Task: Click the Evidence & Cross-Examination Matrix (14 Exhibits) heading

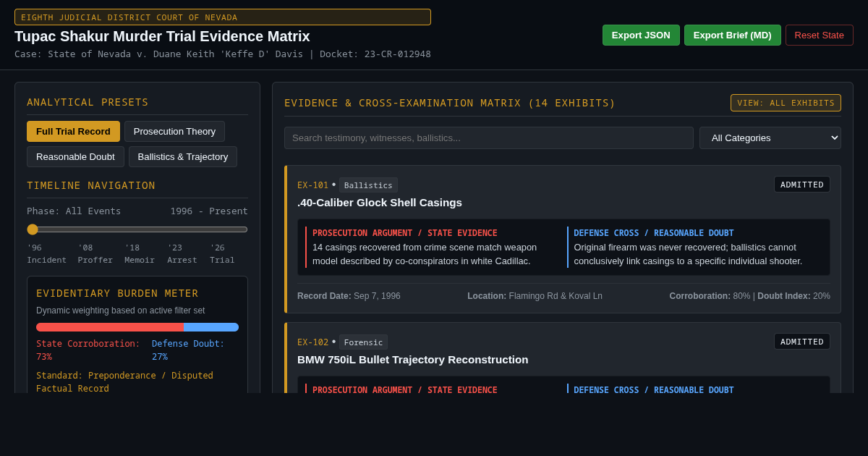Action: coord(450,103)
